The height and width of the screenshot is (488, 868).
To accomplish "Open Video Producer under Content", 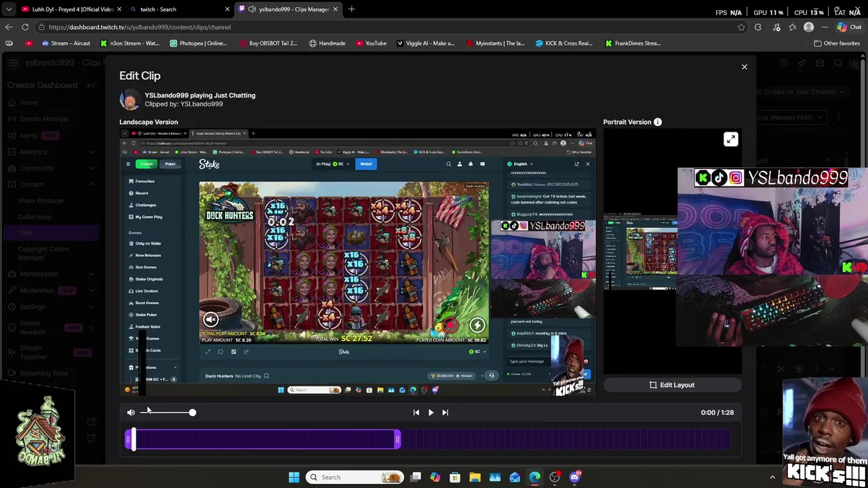I will 41,201.
